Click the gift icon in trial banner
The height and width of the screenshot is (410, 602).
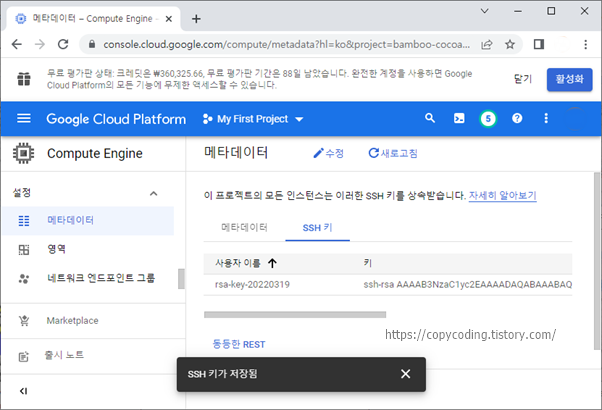pos(24,79)
